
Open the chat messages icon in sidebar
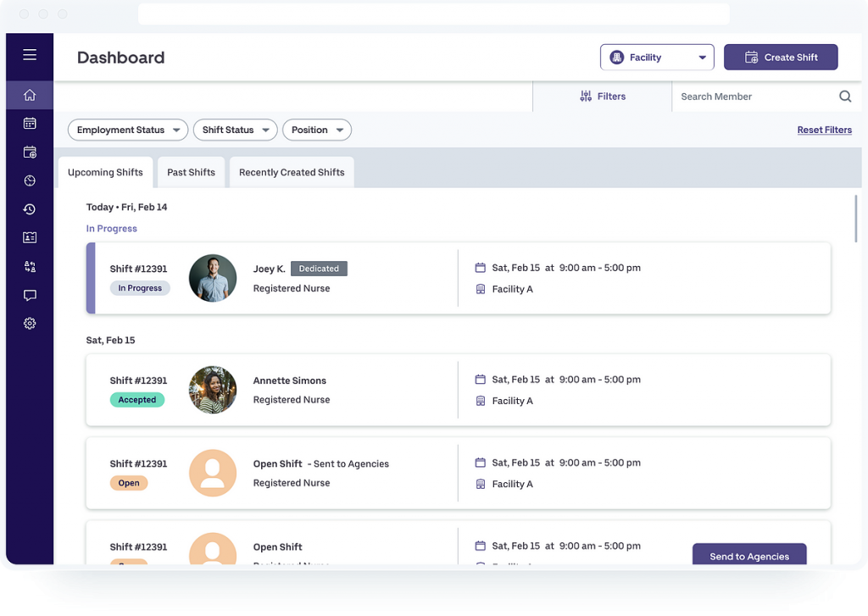(30, 295)
